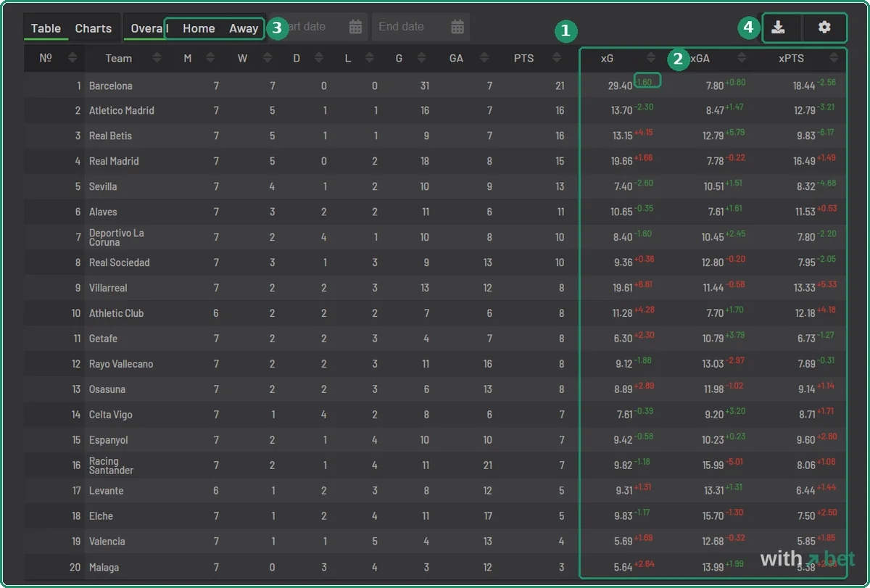
Task: Switch to the Table tab
Action: tap(46, 28)
